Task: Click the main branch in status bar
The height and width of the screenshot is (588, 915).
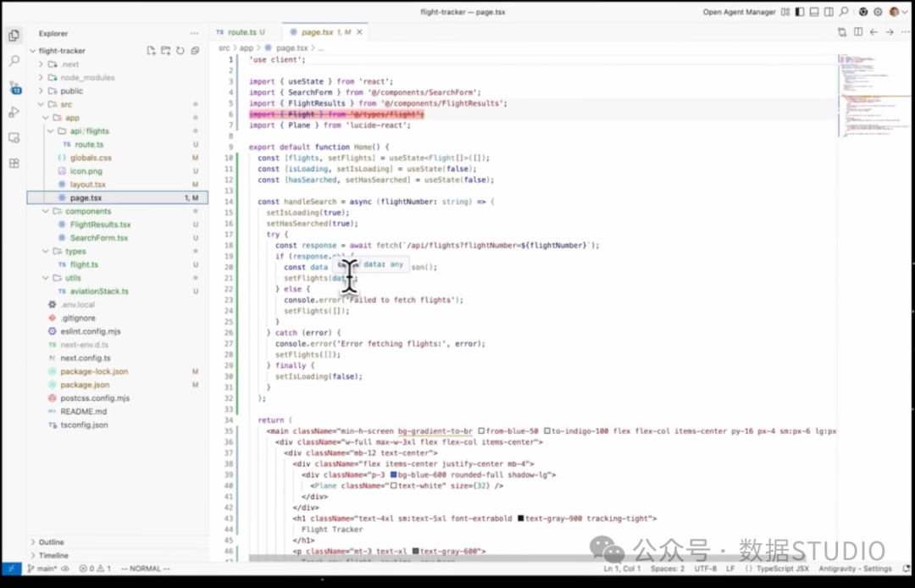Action: pyautogui.click(x=42, y=569)
